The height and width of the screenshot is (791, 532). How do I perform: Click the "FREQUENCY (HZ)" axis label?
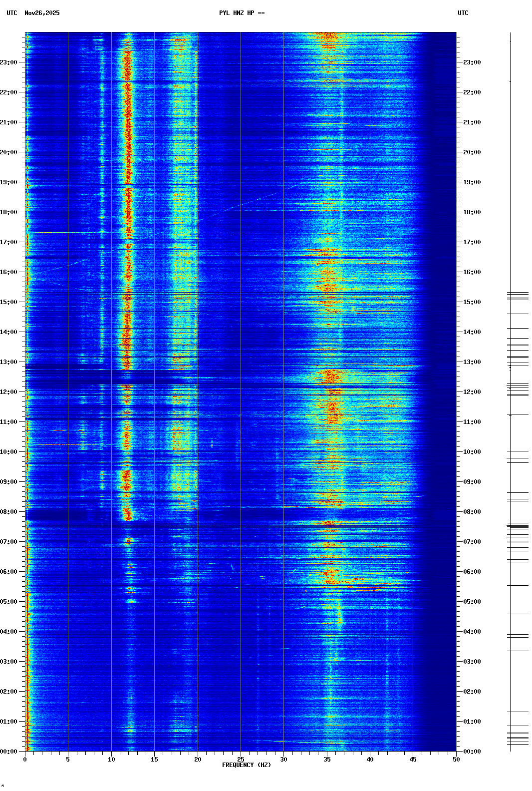[x=246, y=765]
